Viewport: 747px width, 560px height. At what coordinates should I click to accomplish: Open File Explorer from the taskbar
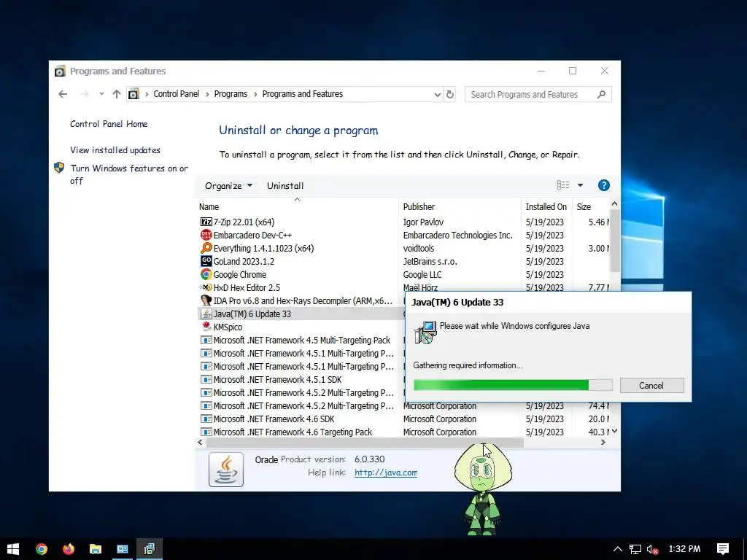pos(96,549)
